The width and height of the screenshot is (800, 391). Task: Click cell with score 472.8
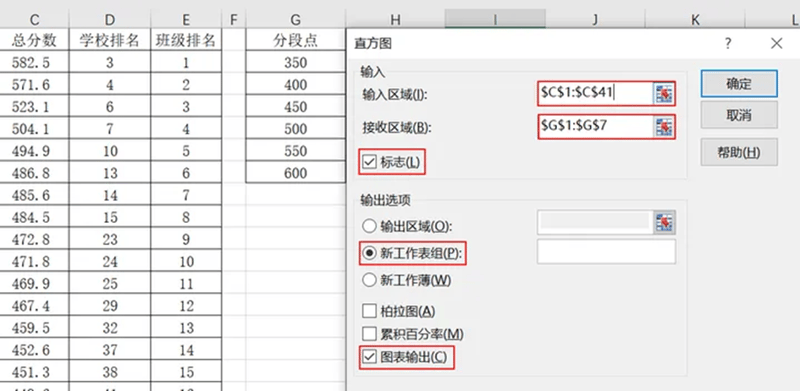[34, 239]
